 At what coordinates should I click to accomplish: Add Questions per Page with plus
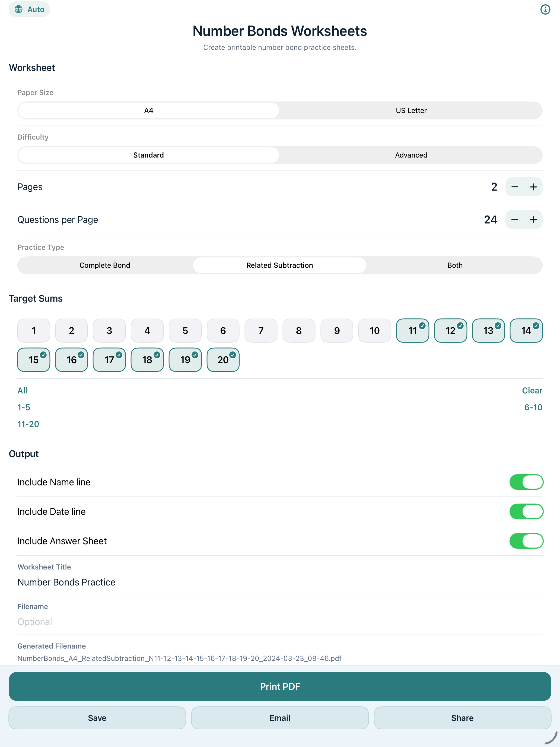coord(533,220)
